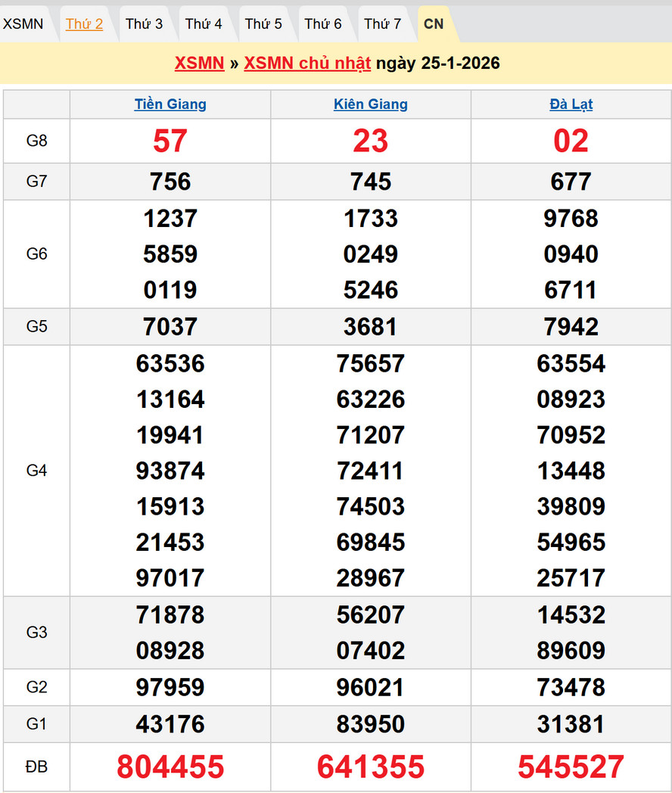
Task: Open the Đà Lạt province link
Action: 571,104
